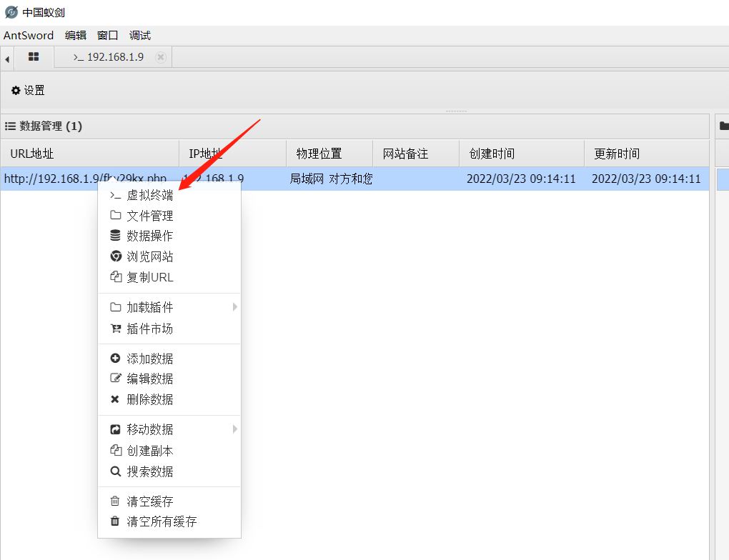The image size is (729, 560).
Task: Click 清空缓存 menu entry
Action: tap(169, 501)
